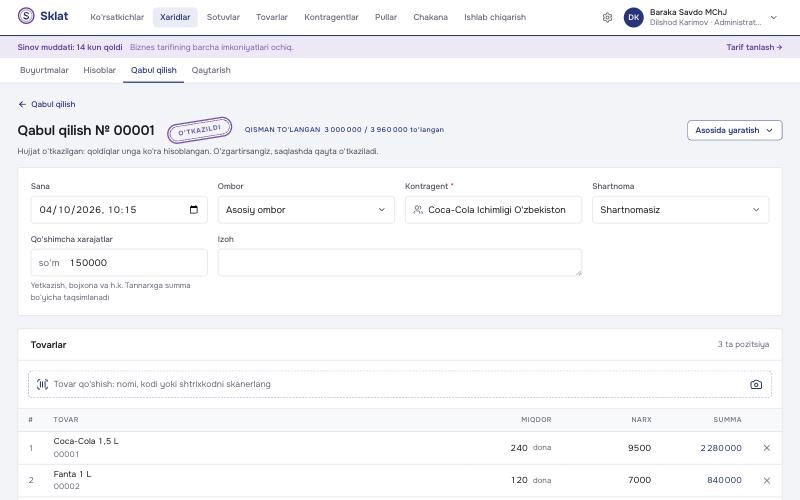This screenshot has width=800, height=500.
Task: Click the Coca-Cola 1,5 L product name
Action: click(86, 441)
